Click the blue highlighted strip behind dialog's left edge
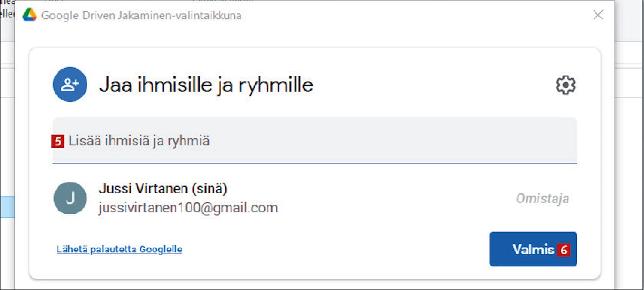 [x=7, y=207]
